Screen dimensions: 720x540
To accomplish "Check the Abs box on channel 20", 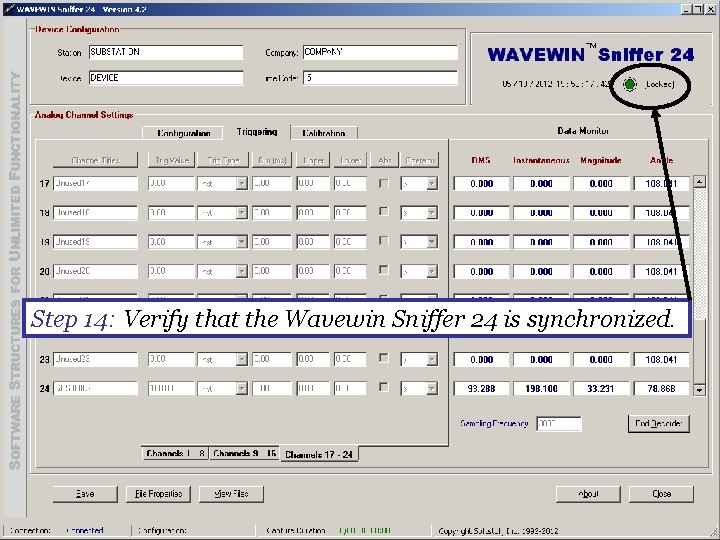I will point(383,270).
